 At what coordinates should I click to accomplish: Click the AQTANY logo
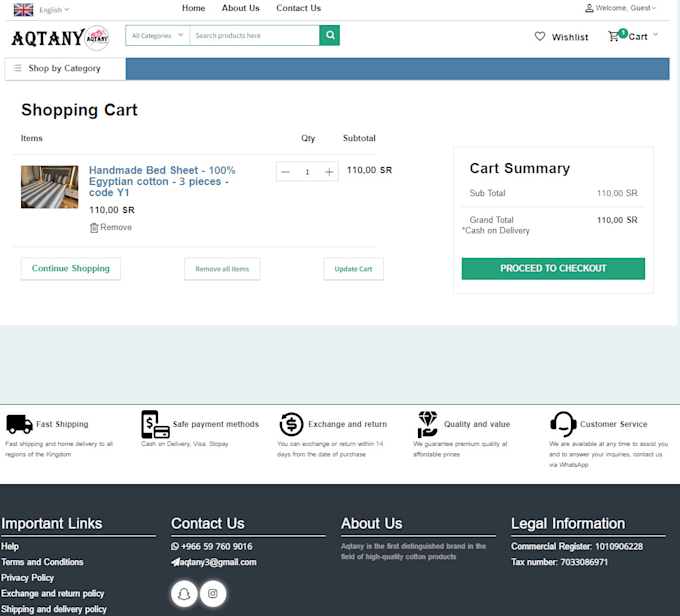click(60, 38)
